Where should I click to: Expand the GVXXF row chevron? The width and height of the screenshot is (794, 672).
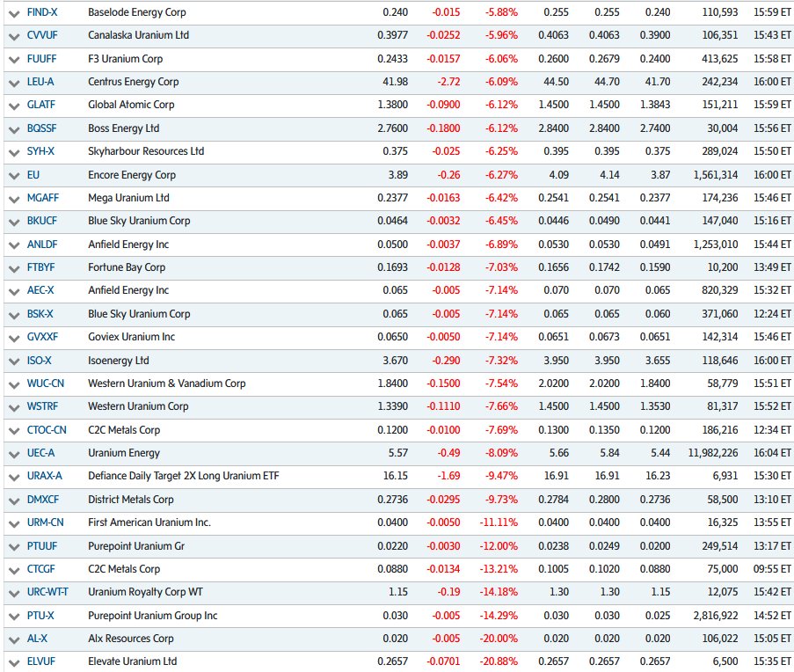pyautogui.click(x=14, y=338)
